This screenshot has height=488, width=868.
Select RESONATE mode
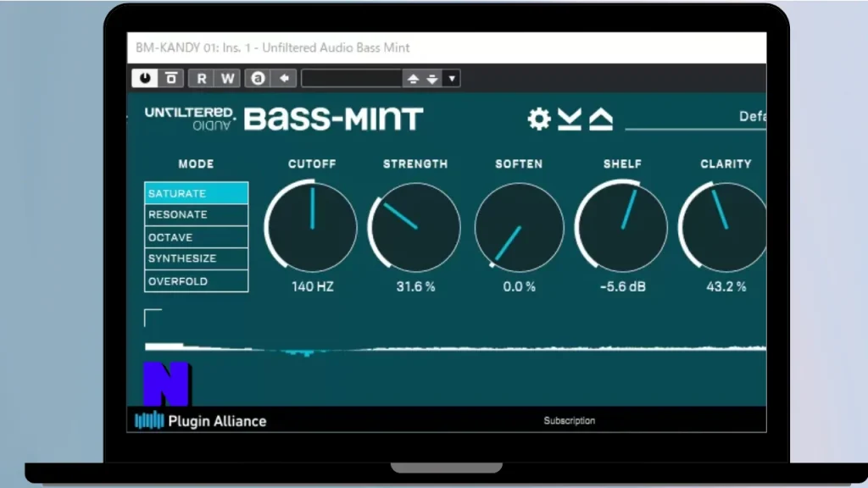pyautogui.click(x=196, y=214)
